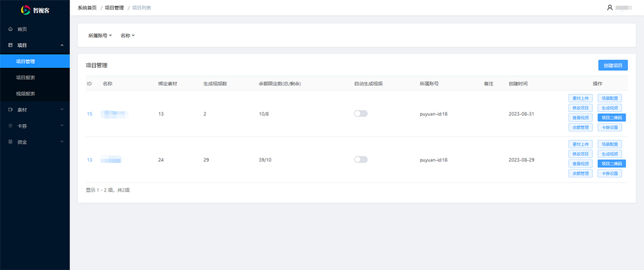Click the 创建项目 button
The width and height of the screenshot is (644, 270).
(x=613, y=66)
